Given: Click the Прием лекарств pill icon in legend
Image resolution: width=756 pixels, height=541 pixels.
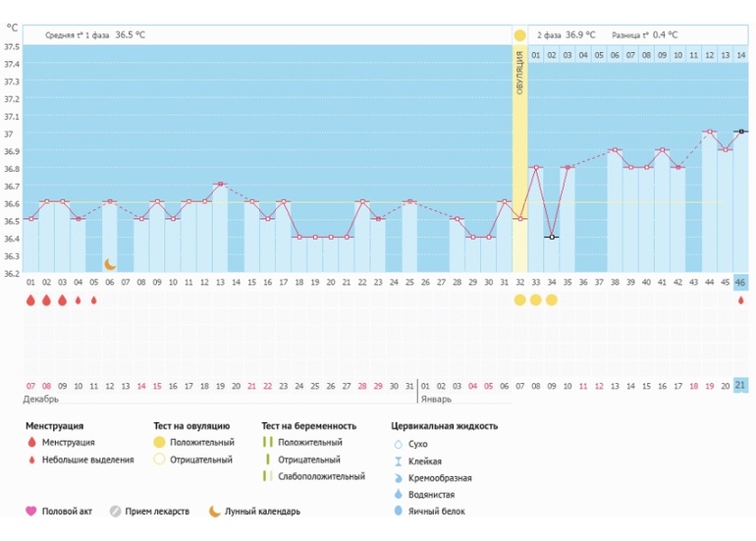Looking at the screenshot, I should (115, 511).
